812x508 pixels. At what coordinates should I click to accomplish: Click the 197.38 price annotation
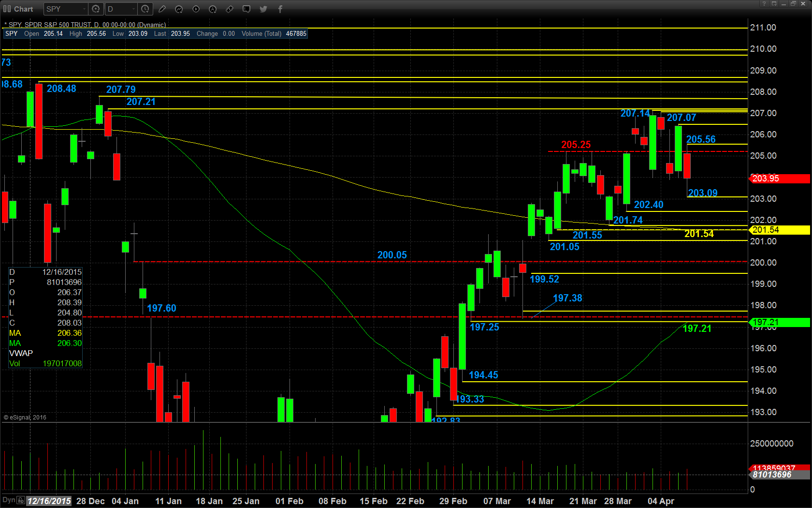click(567, 298)
